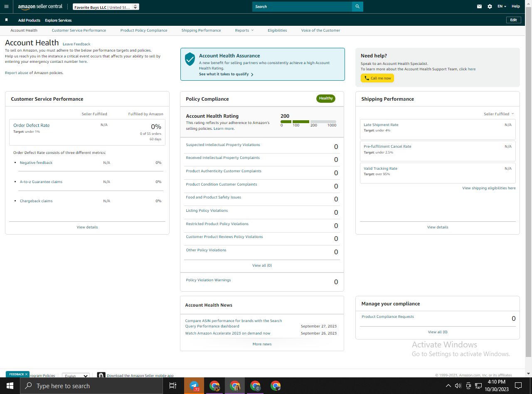
Task: Open Customer Service Performance tab
Action: click(x=79, y=30)
